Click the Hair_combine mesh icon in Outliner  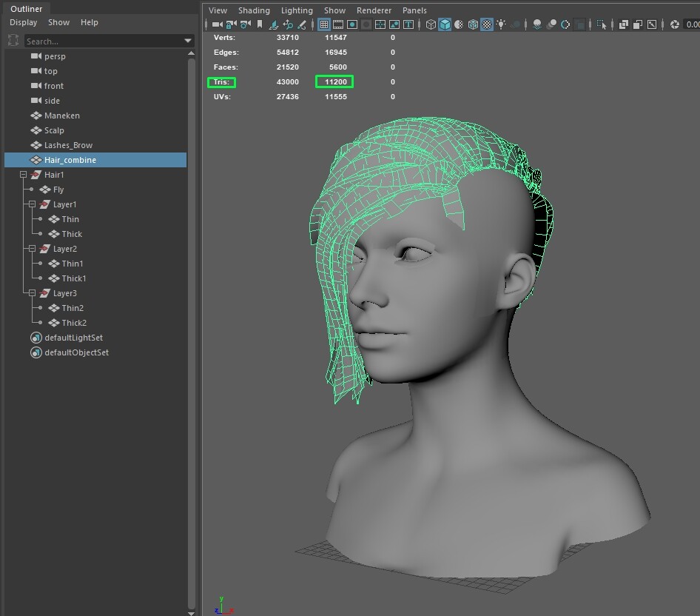click(x=36, y=159)
